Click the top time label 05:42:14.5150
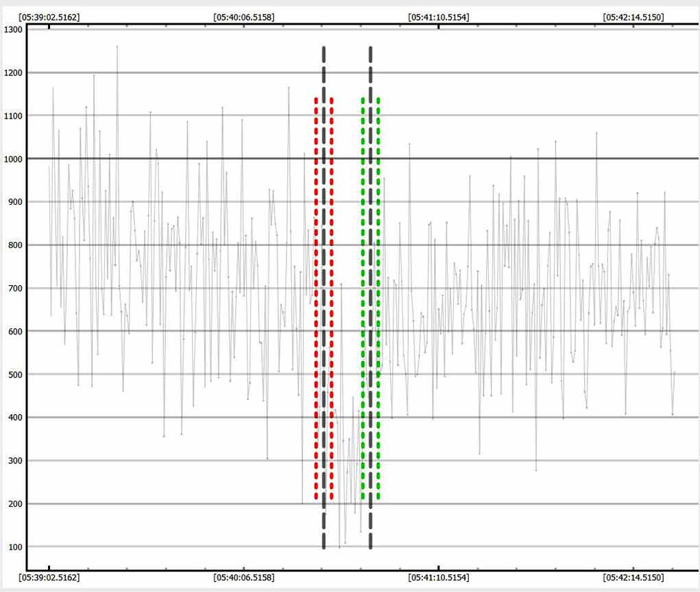The image size is (700, 592). coord(633,17)
